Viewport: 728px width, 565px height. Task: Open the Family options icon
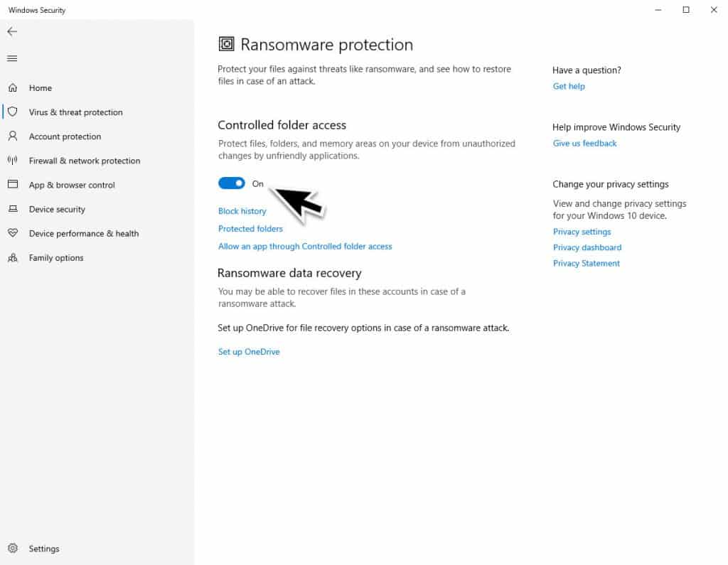pyautogui.click(x=14, y=257)
